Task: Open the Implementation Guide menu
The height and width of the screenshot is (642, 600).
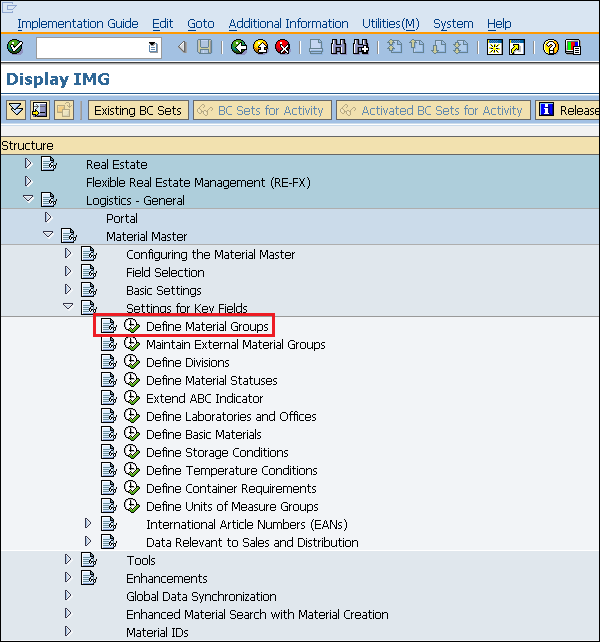Action: point(78,24)
